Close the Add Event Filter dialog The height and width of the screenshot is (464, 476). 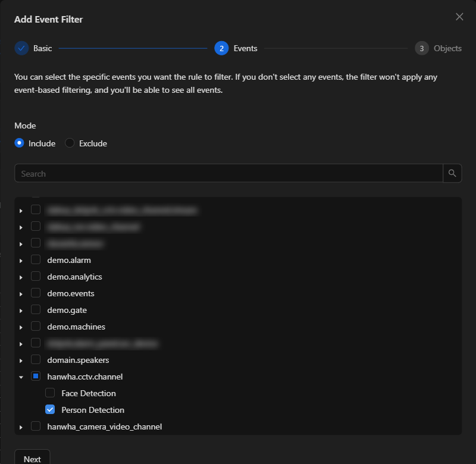[x=459, y=17]
